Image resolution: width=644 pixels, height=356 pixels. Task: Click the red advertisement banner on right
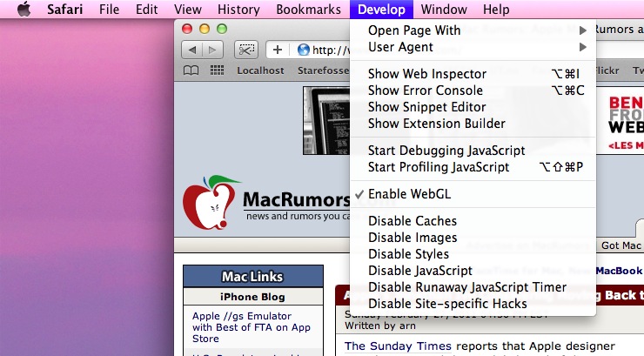point(620,120)
